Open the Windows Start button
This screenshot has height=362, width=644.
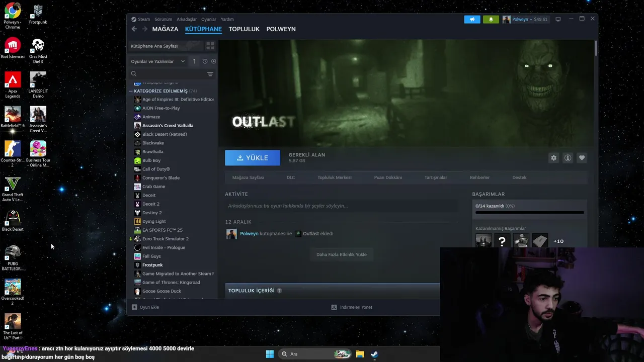tap(270, 354)
